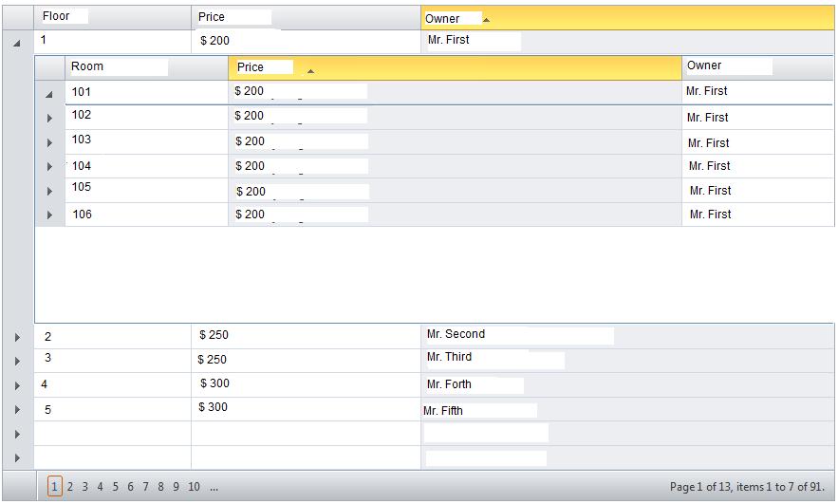Expand the floor 4 row
The image size is (838, 504).
[18, 386]
